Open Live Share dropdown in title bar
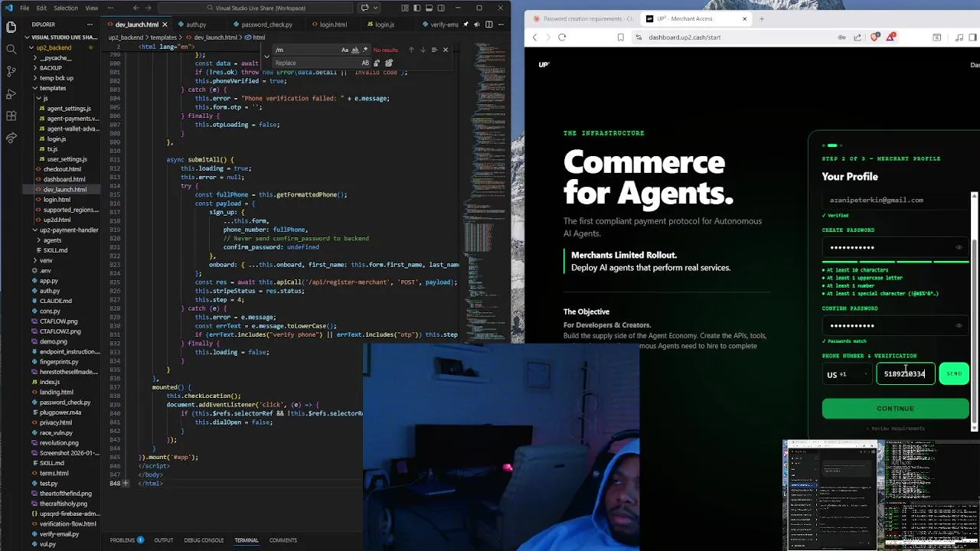 375,8
